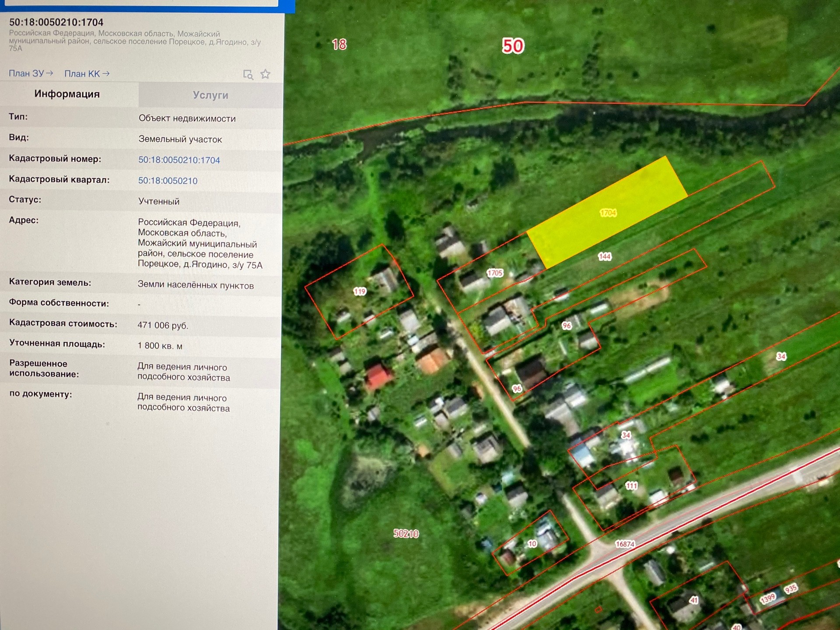Viewport: 840px width, 630px height.
Task: Click road parcel label 16874
Action: [x=624, y=544]
